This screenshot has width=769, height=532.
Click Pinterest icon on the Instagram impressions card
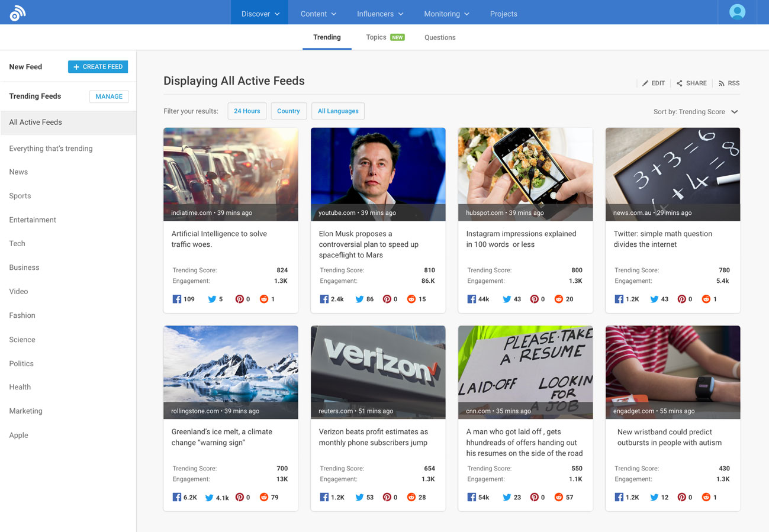point(534,299)
